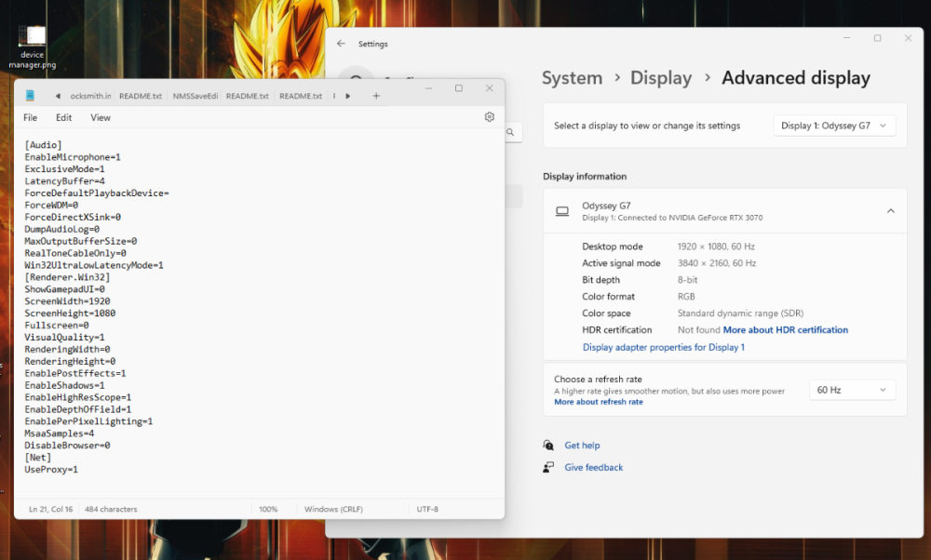Click Display adapter properties for Display 1

pos(663,347)
